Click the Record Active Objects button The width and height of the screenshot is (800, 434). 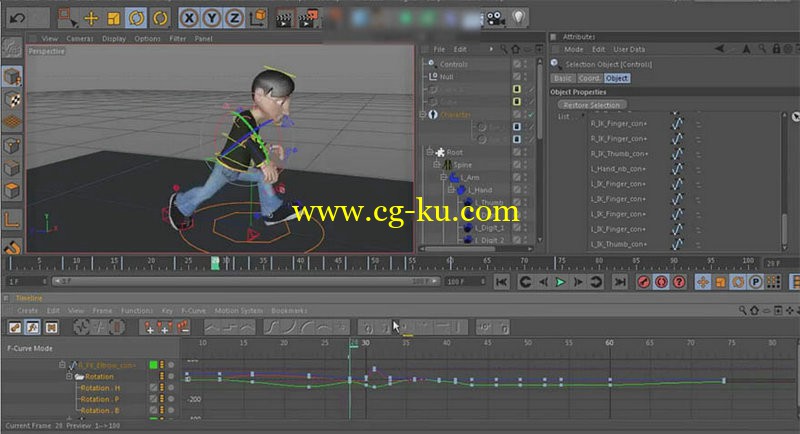pos(644,282)
